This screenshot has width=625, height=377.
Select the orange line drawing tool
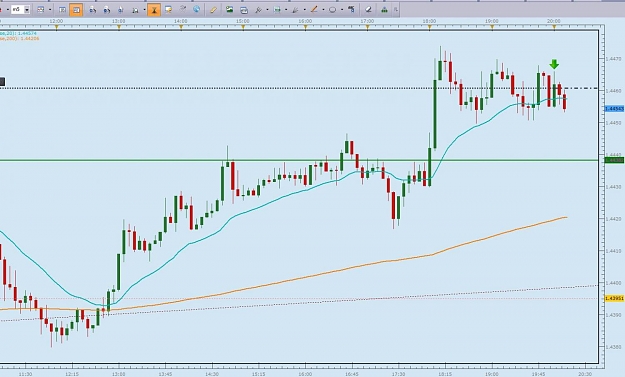click(x=314, y=9)
